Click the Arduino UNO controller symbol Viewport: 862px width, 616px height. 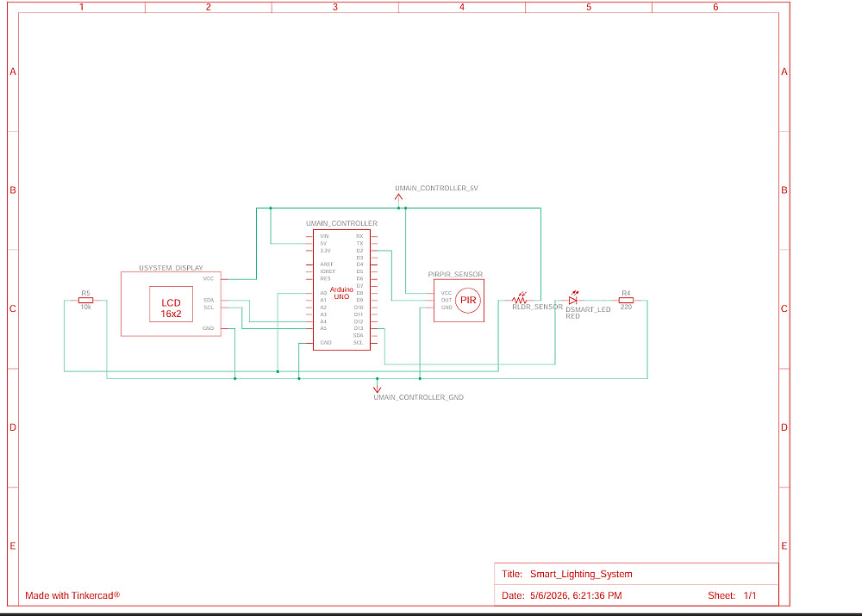[x=341, y=289]
